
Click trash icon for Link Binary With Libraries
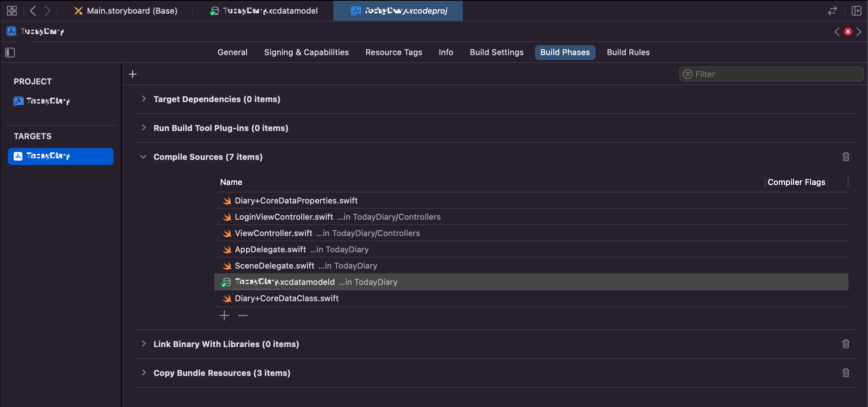(x=846, y=344)
